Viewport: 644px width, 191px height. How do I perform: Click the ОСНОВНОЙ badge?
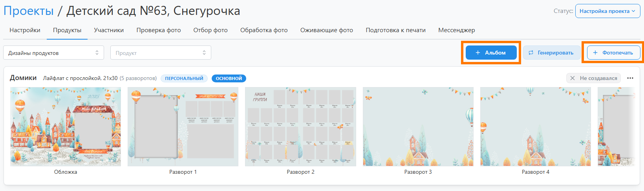[229, 78]
